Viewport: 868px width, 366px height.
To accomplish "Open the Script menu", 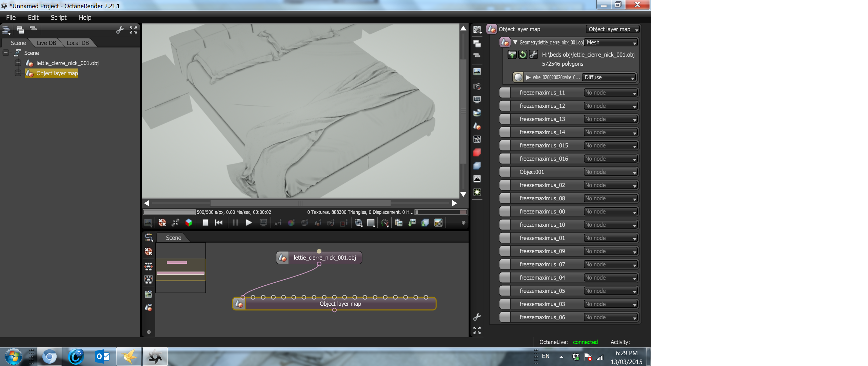I will pos(58,17).
